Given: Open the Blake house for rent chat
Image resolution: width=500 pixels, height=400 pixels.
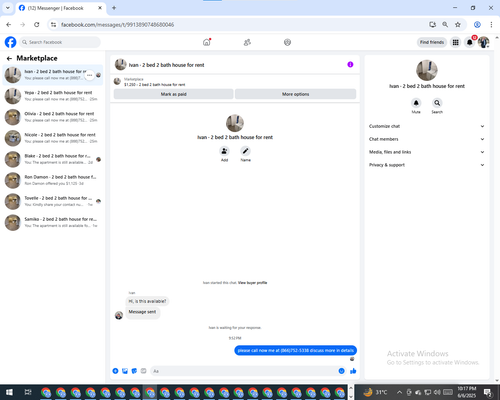Looking at the screenshot, I should pyautogui.click(x=53, y=159).
